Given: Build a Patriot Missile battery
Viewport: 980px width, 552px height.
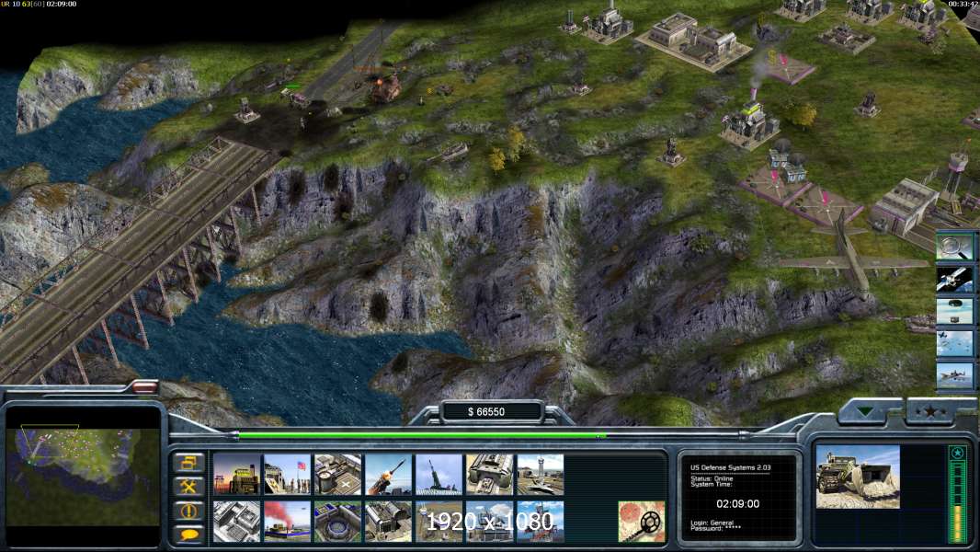Looking at the screenshot, I should [x=388, y=475].
